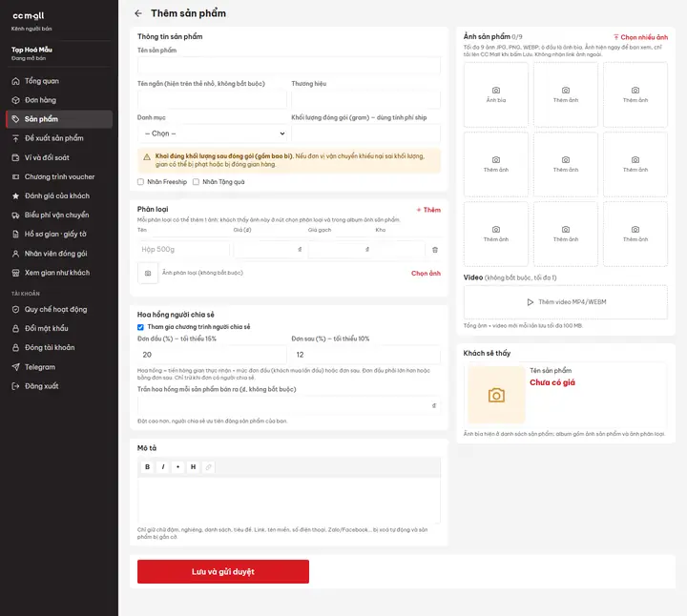
Task: Click inside the Mô tả text area
Action: [x=289, y=501]
